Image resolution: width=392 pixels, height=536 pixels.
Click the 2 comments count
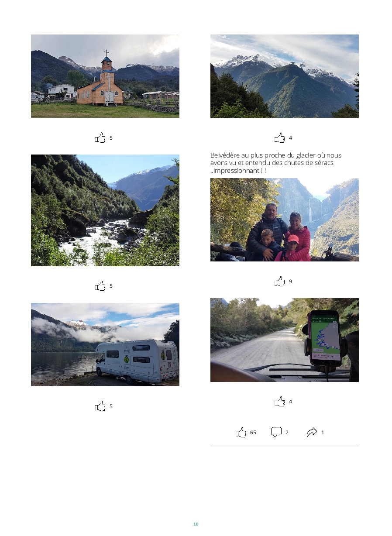[x=287, y=433]
